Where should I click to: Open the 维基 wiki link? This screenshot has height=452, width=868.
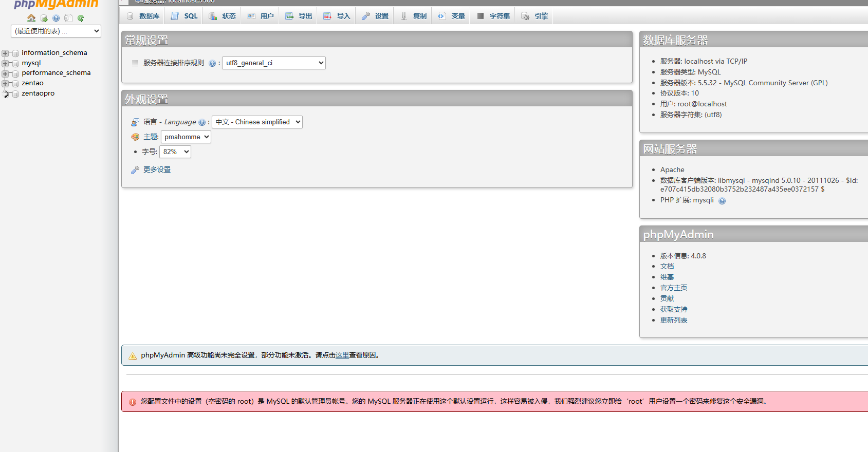click(x=667, y=277)
